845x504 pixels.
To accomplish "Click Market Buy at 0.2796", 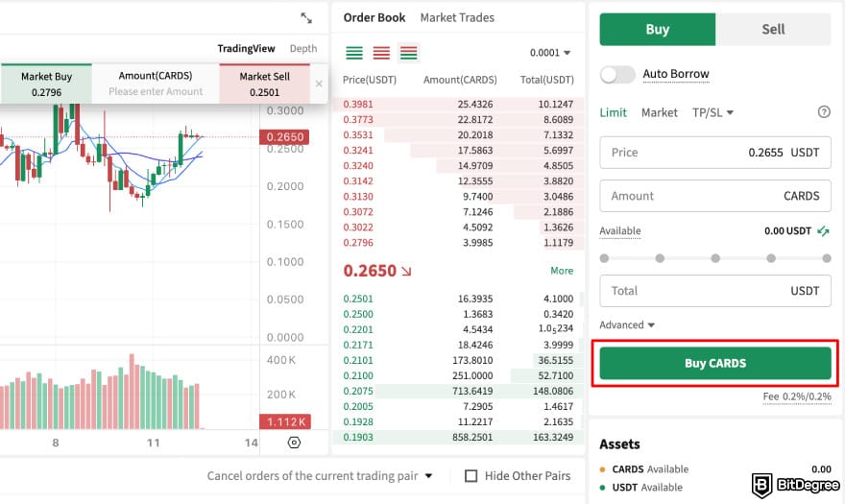I will 46,84.
